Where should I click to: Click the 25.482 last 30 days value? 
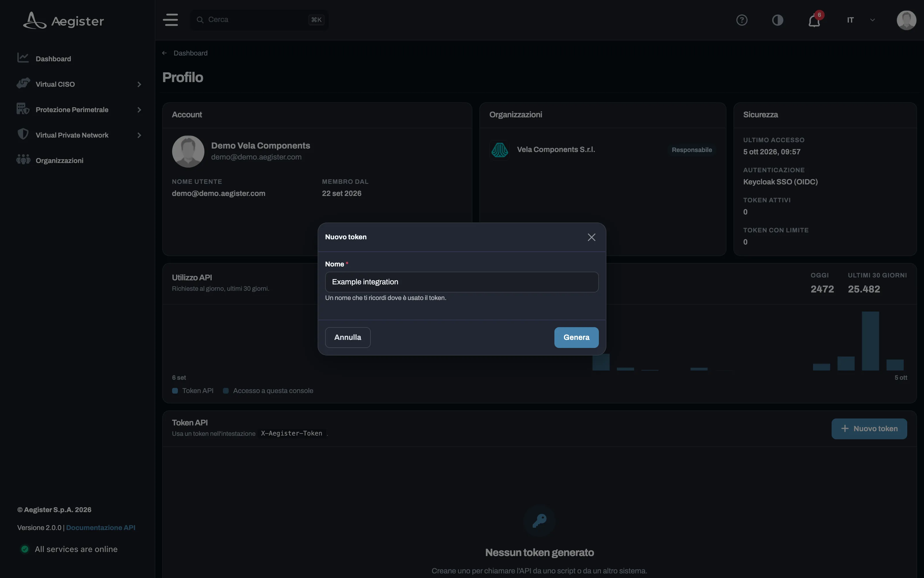click(864, 289)
